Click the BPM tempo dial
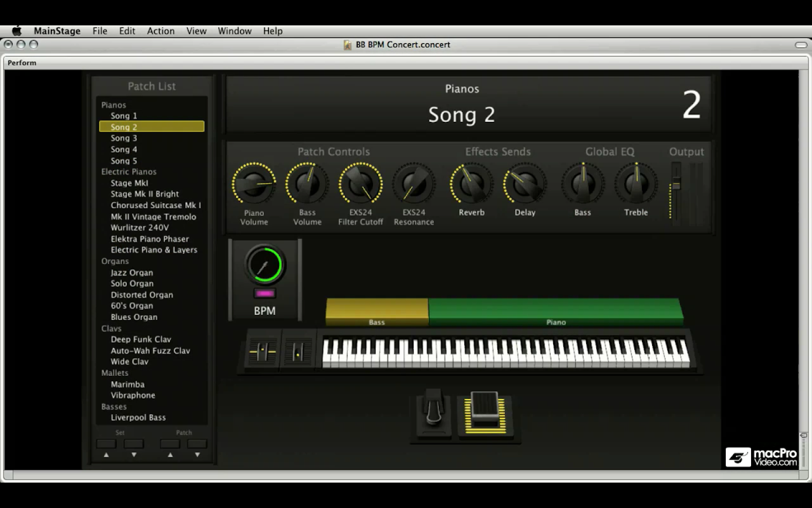The width and height of the screenshot is (812, 508). (265, 264)
